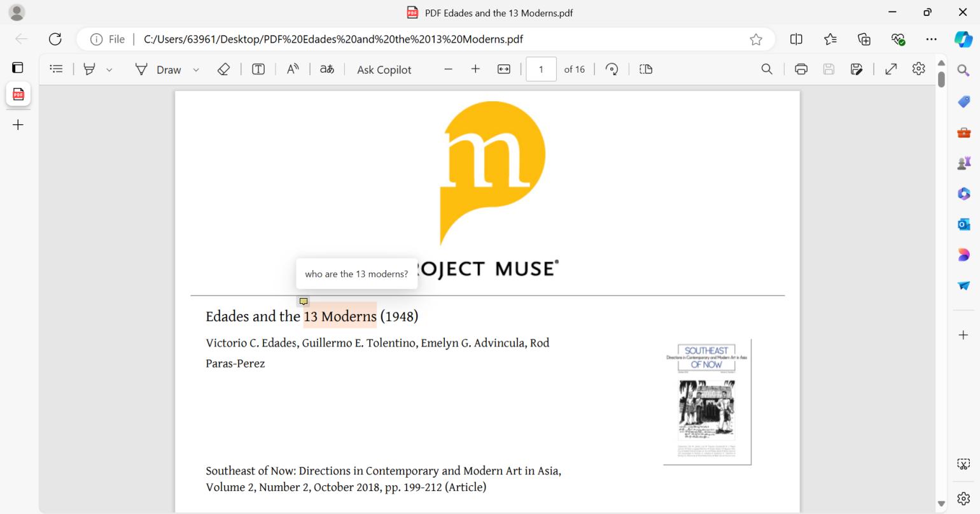Add this page to favorites star

coord(756,39)
